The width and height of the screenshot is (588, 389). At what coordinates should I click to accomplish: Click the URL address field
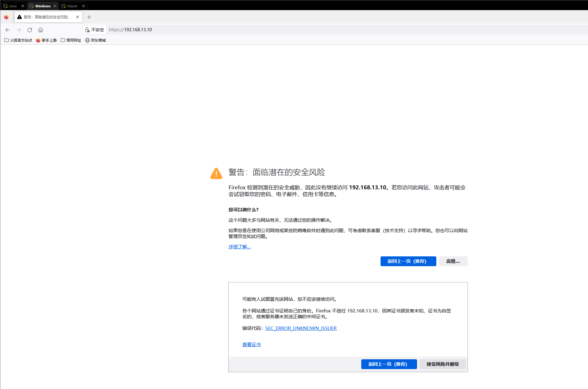click(x=276, y=30)
